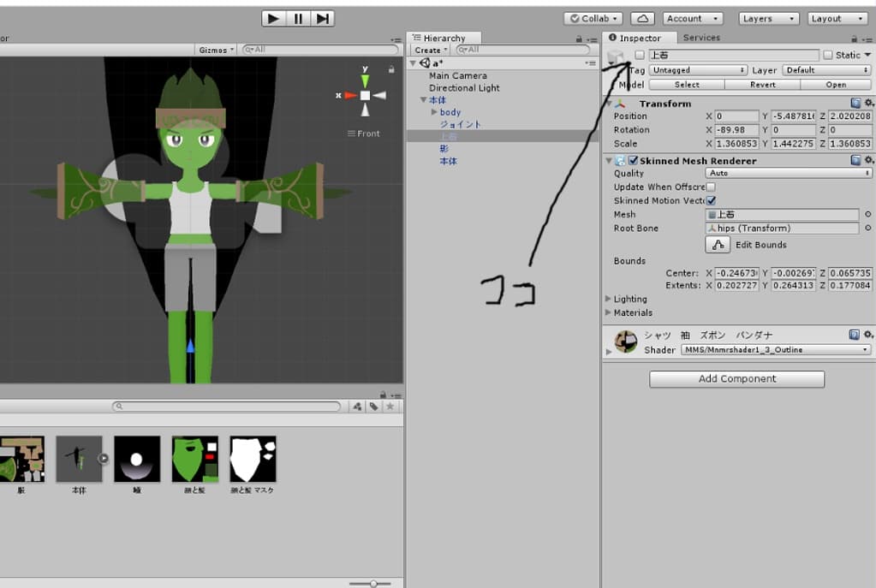Click the Mesh field object picker circle
Image resolution: width=876 pixels, height=588 pixels.
pos(867,215)
